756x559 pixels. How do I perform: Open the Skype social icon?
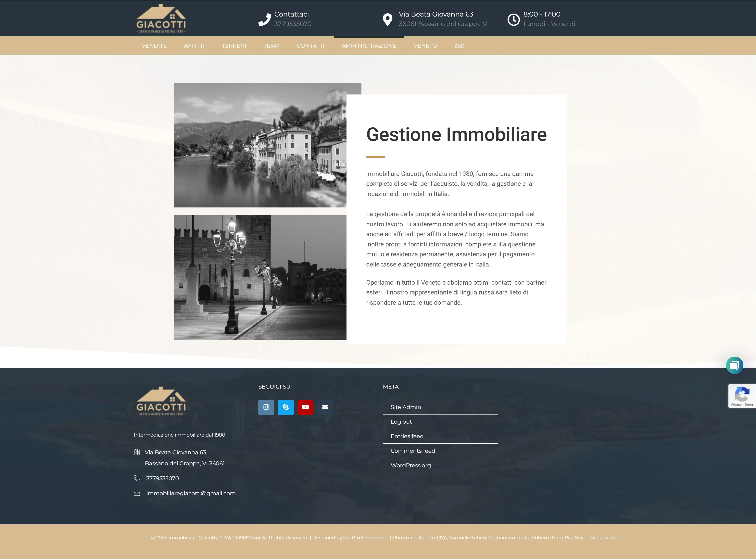[x=286, y=407]
